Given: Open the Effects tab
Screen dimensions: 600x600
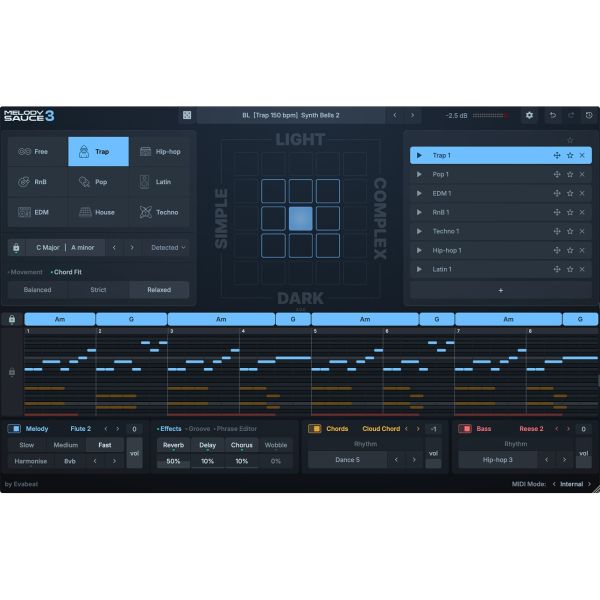Looking at the screenshot, I should click(169, 429).
